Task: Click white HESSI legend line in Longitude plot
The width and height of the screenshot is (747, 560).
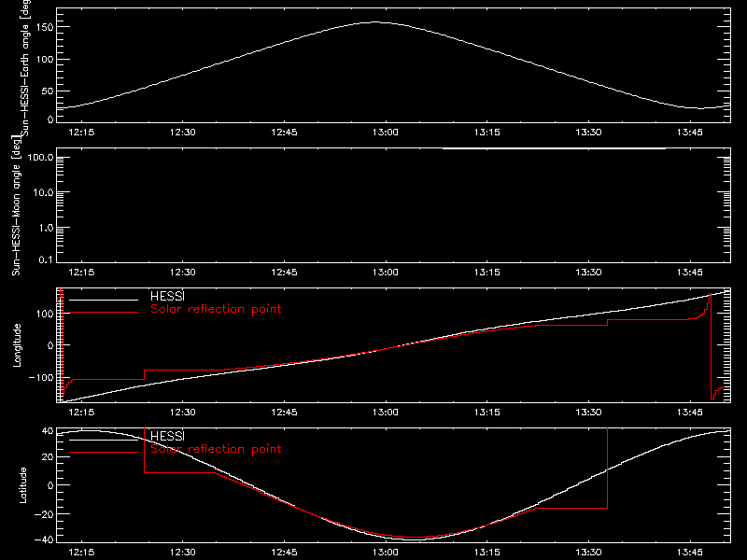Action: click(104, 300)
